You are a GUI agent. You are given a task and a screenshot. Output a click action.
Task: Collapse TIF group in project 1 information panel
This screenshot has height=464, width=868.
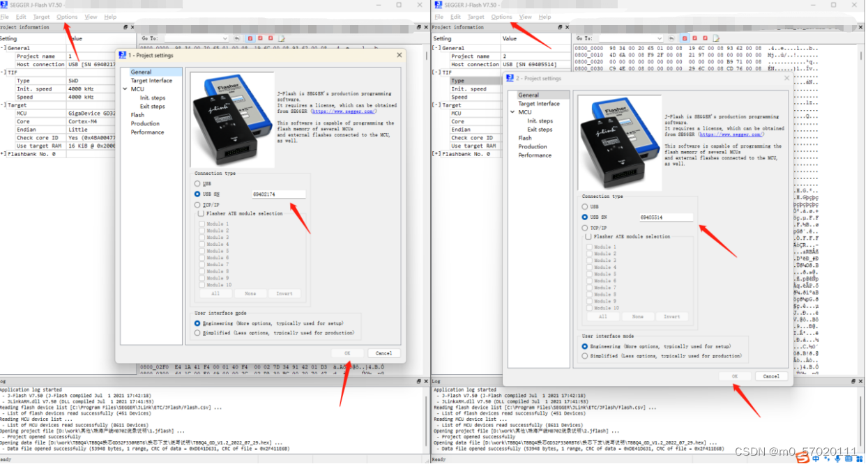3,72
